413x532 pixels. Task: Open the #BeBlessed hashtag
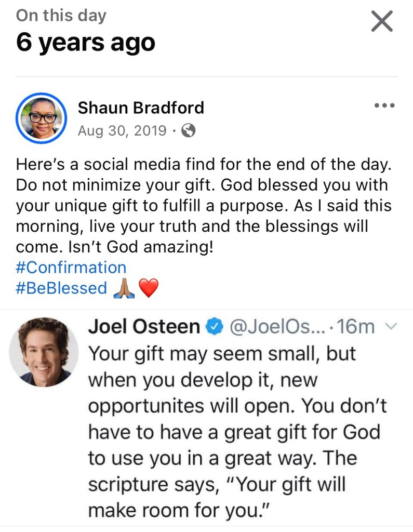click(x=61, y=288)
